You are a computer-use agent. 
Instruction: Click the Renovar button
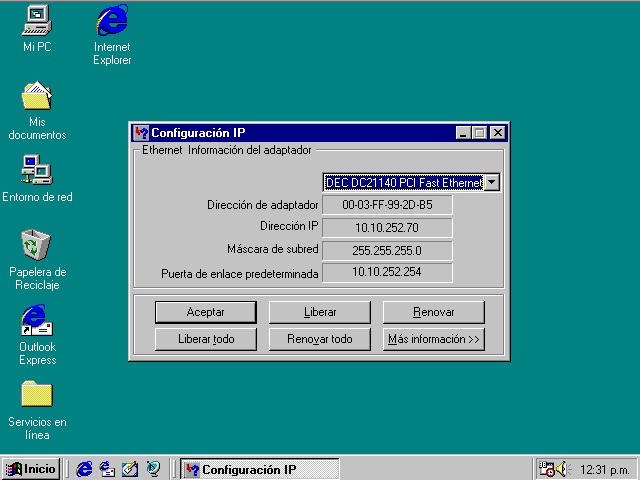(x=433, y=312)
